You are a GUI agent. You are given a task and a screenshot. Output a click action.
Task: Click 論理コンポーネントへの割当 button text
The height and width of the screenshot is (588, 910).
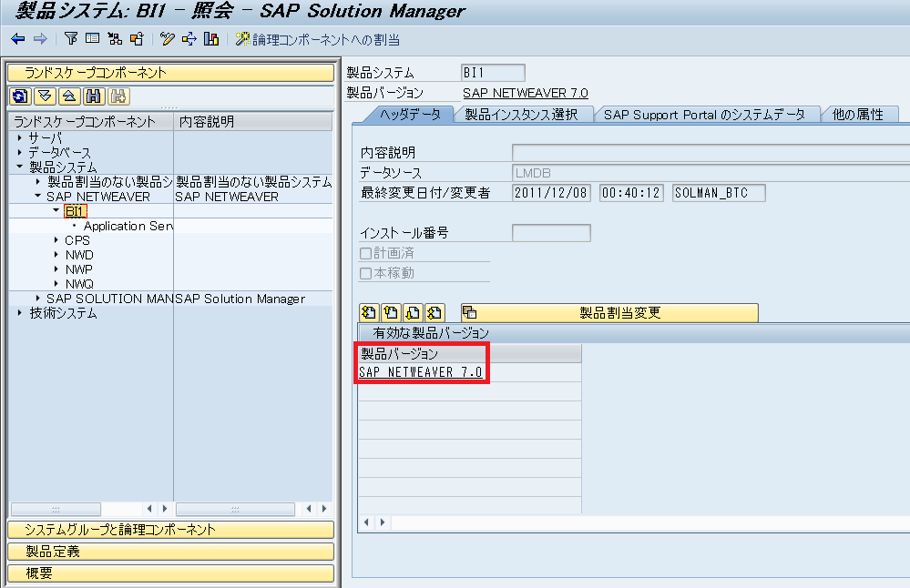tap(326, 39)
